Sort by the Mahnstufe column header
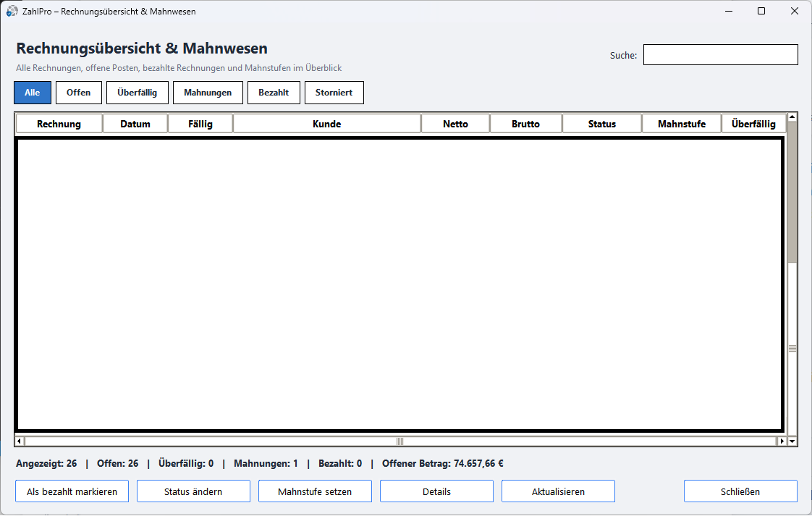Screen dimensions: 812x516 [682, 124]
